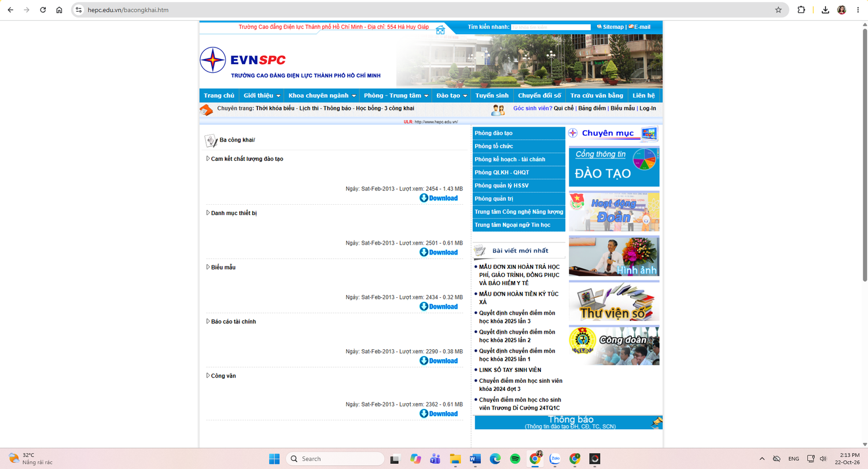This screenshot has height=469, width=868.
Task: Click the blue house icon in header
Action: click(x=440, y=29)
